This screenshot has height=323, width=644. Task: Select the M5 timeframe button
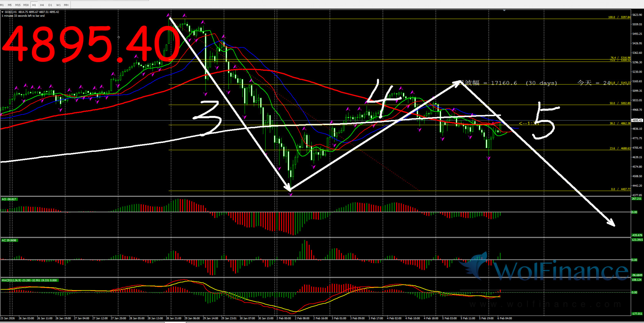pyautogui.click(x=10, y=5)
